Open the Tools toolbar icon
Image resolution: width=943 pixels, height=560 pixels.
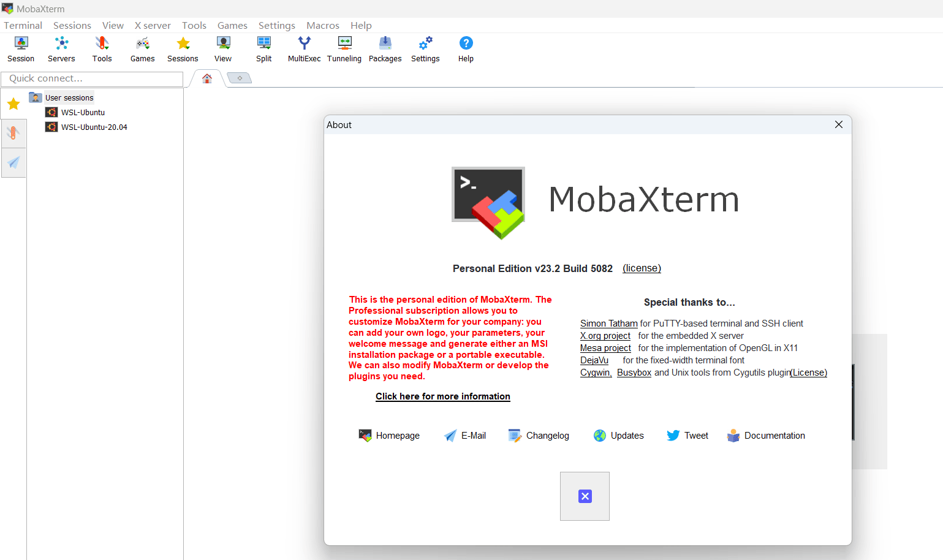102,49
